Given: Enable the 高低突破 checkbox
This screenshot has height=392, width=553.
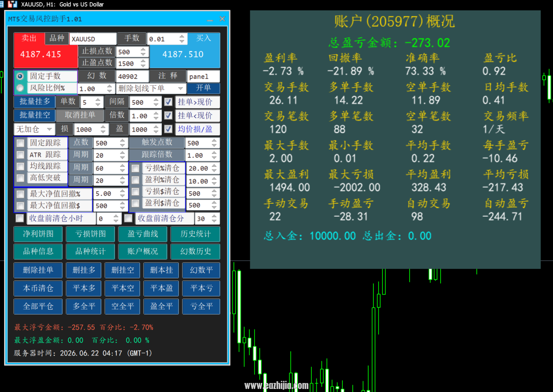Looking at the screenshot, I should tap(20, 178).
